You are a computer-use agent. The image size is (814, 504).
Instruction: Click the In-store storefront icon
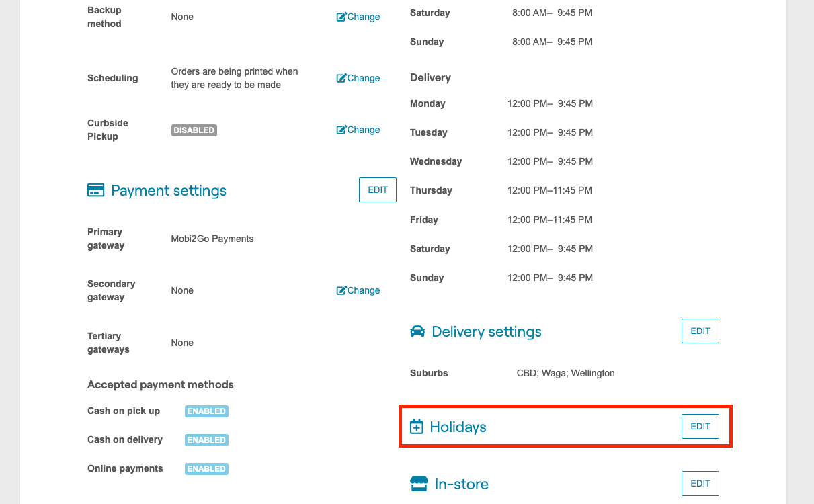click(x=417, y=483)
